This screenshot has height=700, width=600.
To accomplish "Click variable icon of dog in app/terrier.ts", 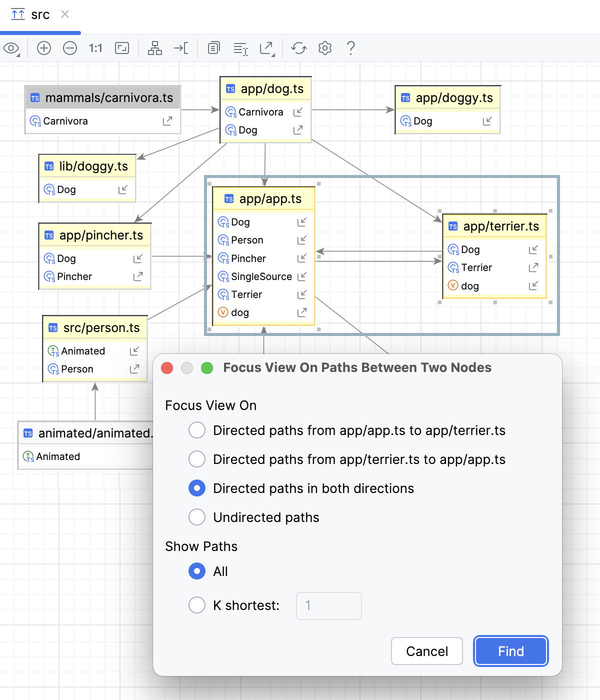I will click(x=453, y=285).
